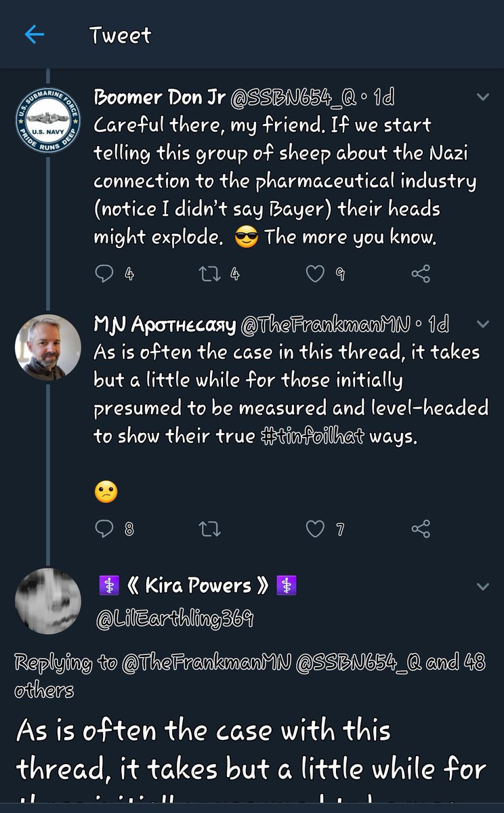Open @LilEarthling369 profile handle
The height and width of the screenshot is (813, 504).
(x=175, y=618)
